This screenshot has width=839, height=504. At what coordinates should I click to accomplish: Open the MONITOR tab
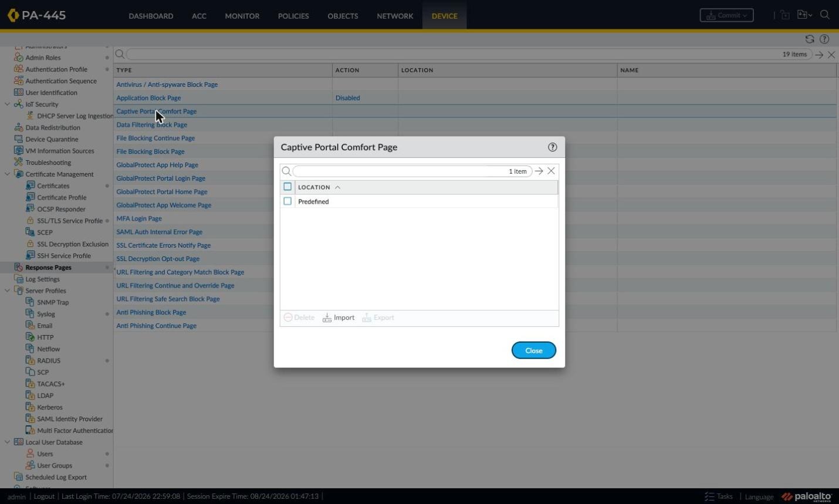[x=242, y=16]
